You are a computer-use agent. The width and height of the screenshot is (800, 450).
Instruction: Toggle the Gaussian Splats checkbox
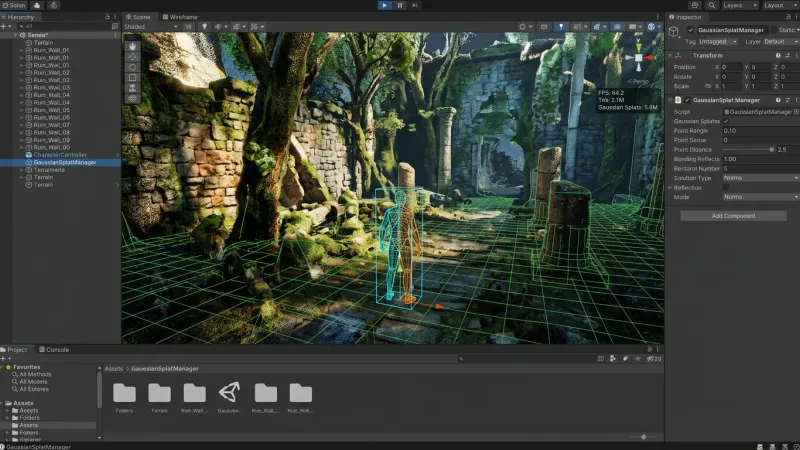point(726,121)
